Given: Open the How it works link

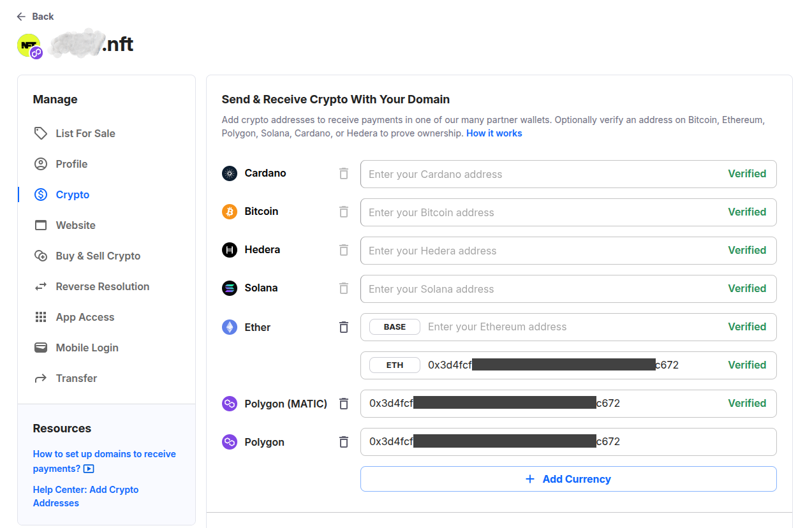Looking at the screenshot, I should click(x=494, y=133).
